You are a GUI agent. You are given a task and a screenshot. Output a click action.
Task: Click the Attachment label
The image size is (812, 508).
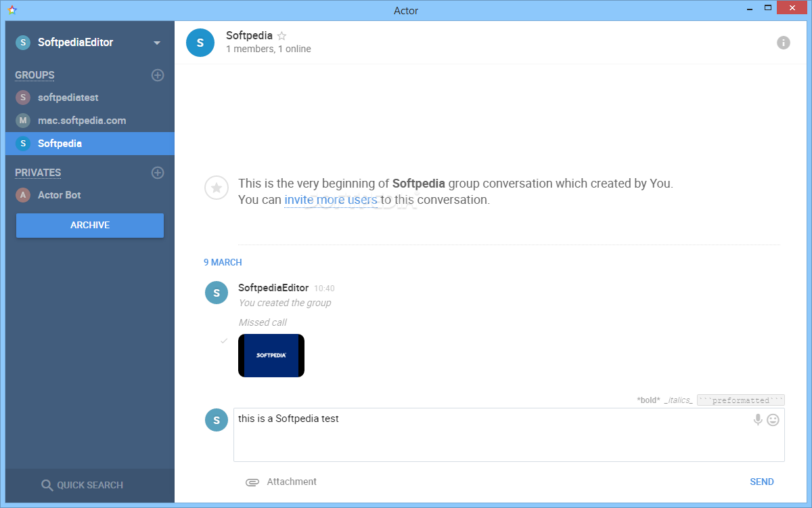pos(292,482)
